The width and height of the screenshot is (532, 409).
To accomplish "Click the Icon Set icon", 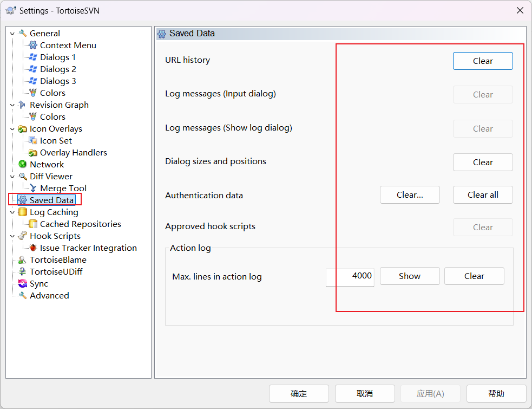I will tap(33, 141).
